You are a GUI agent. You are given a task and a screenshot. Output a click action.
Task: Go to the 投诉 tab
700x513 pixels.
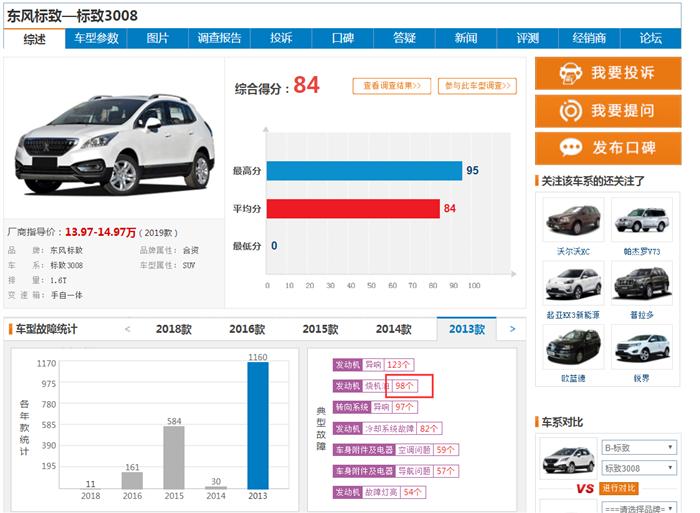click(281, 38)
